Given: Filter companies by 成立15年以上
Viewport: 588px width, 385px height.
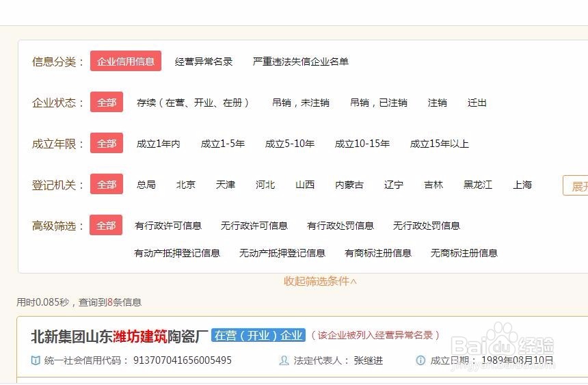Looking at the screenshot, I should 440,144.
